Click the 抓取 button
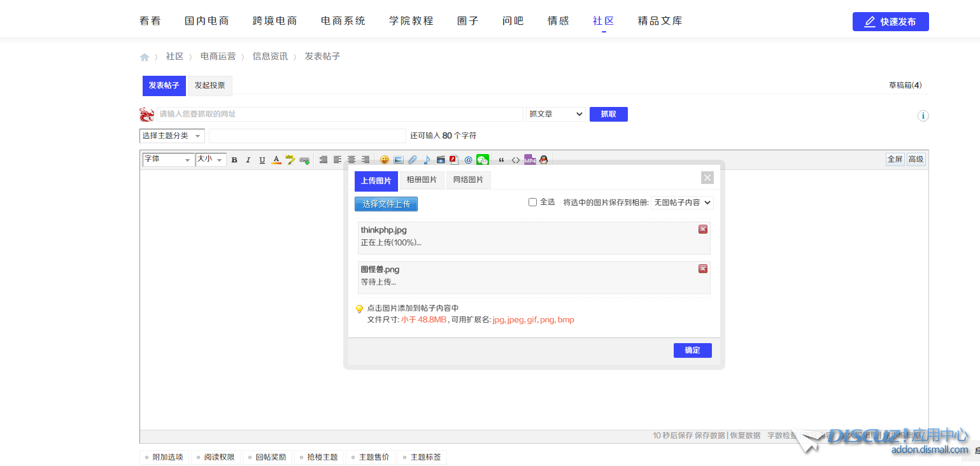The height and width of the screenshot is (466, 980). coord(609,114)
